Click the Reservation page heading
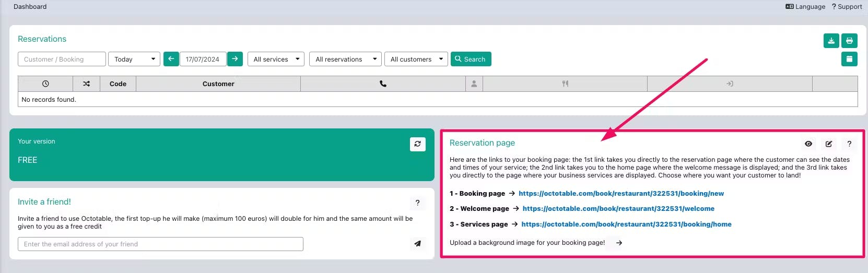Screen dimensions: 868x273 (x=482, y=143)
